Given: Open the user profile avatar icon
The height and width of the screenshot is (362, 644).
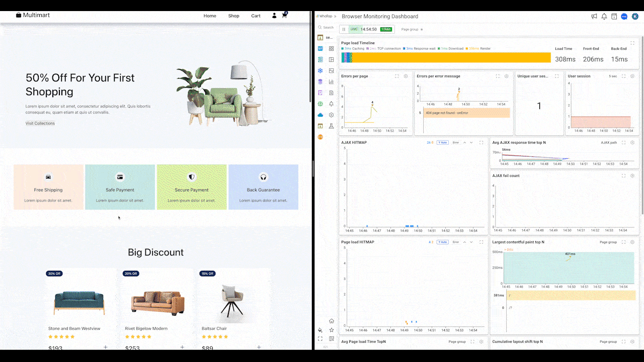Looking at the screenshot, I should pyautogui.click(x=635, y=17).
